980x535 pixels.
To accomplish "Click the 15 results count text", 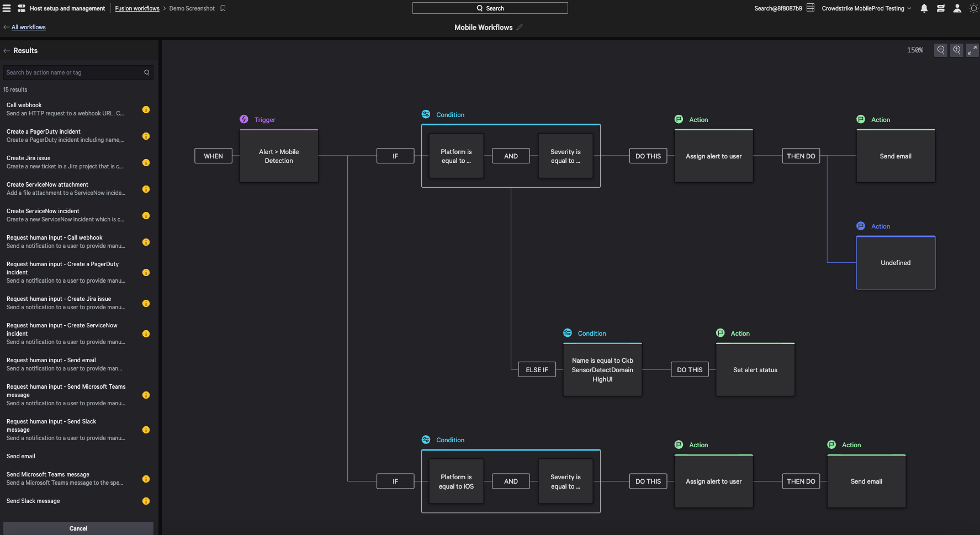I will pos(15,89).
